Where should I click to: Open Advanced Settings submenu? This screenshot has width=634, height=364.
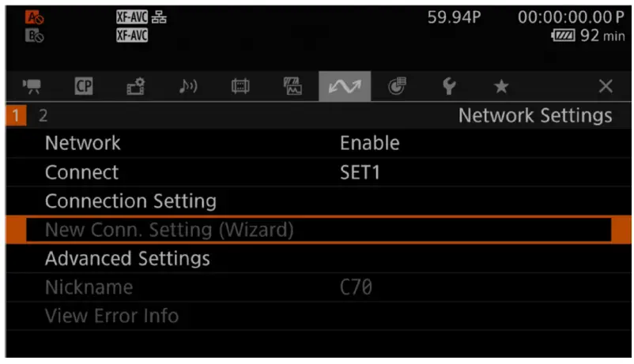[x=127, y=258]
